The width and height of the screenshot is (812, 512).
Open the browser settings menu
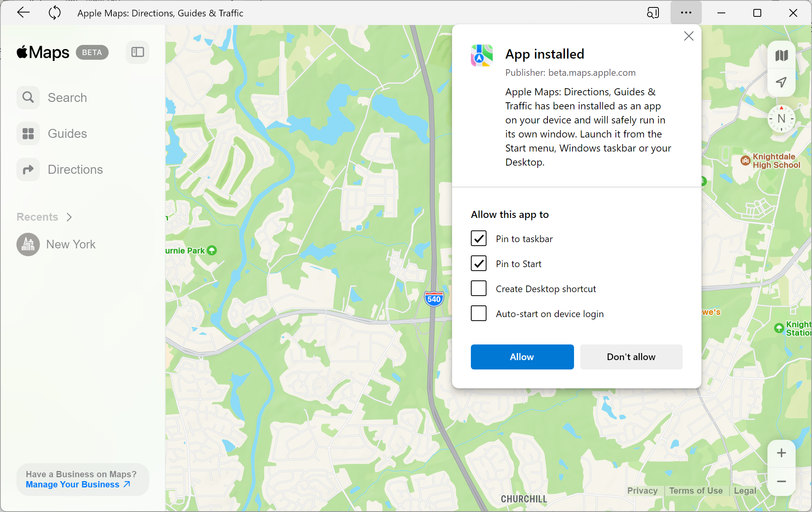pos(686,12)
